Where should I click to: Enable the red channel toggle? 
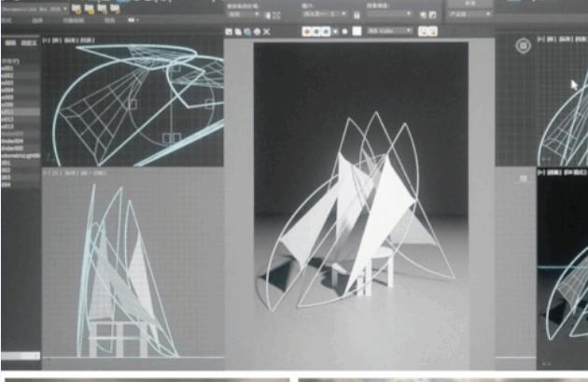pyautogui.click(x=307, y=32)
